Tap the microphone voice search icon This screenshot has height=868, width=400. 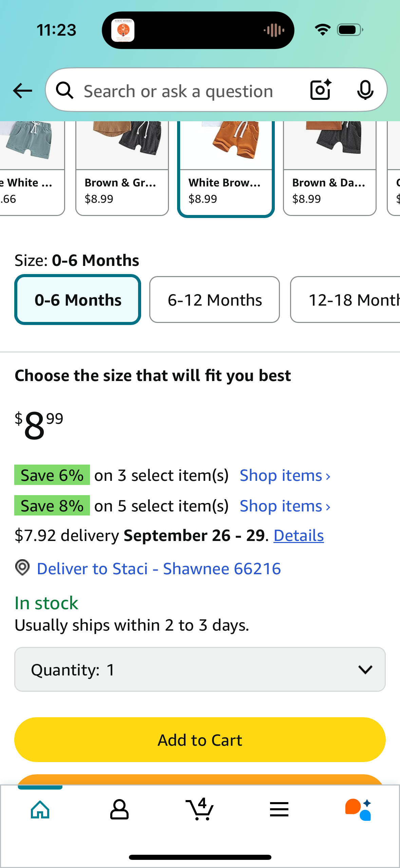[x=365, y=90]
